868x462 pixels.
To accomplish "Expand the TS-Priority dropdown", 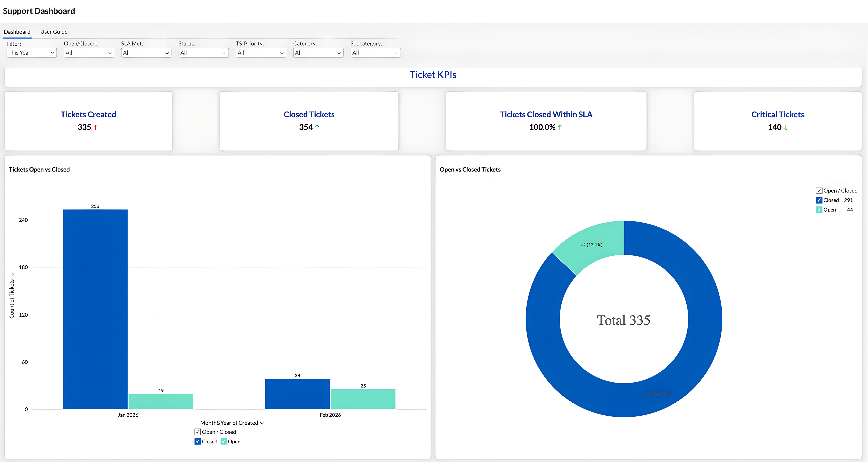I will [x=260, y=53].
